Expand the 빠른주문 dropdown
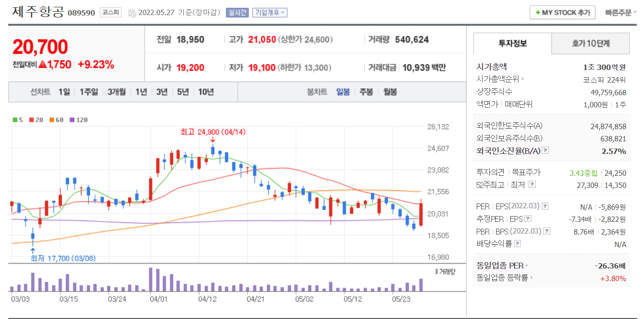Viewport: 644px width, 319px height. coord(621,13)
